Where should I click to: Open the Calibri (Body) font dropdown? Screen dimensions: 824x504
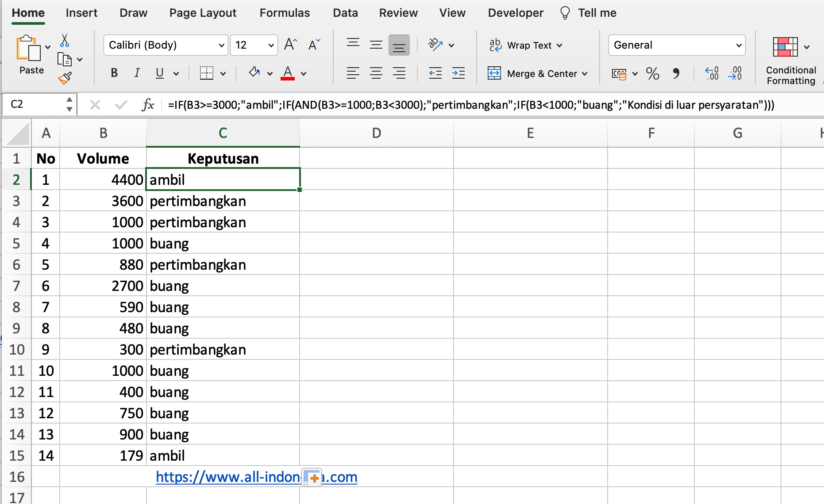click(x=166, y=45)
